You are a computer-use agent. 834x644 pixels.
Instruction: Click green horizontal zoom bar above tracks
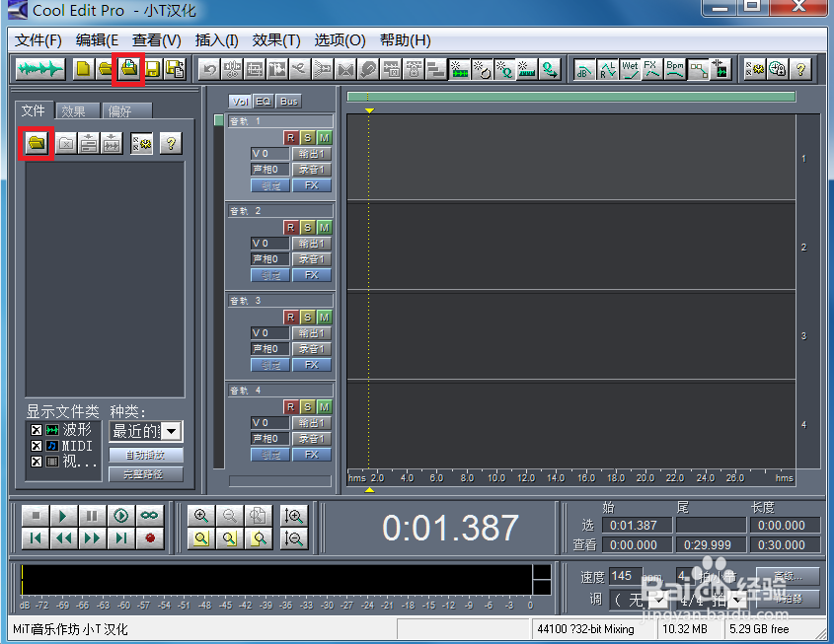click(x=571, y=97)
